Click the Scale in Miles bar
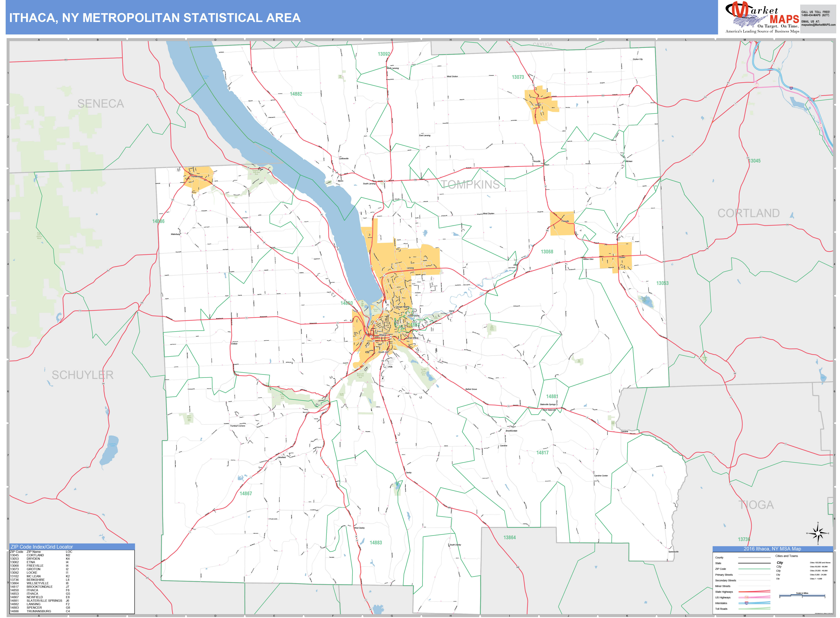 [x=802, y=595]
